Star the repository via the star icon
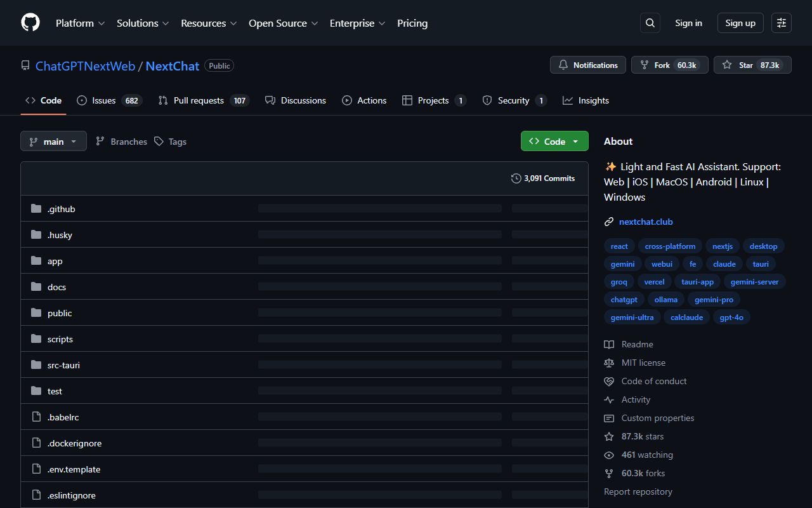The image size is (812, 508). tap(727, 65)
